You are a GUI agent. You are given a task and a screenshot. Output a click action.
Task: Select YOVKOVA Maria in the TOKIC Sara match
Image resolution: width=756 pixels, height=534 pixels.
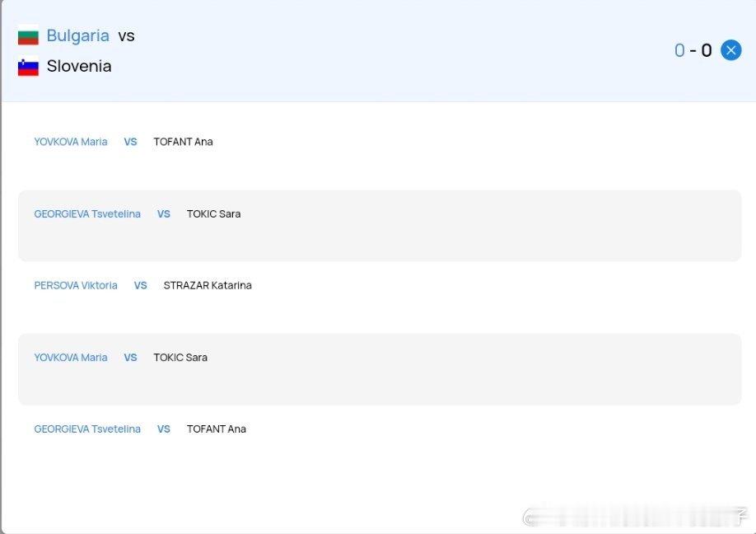click(71, 358)
